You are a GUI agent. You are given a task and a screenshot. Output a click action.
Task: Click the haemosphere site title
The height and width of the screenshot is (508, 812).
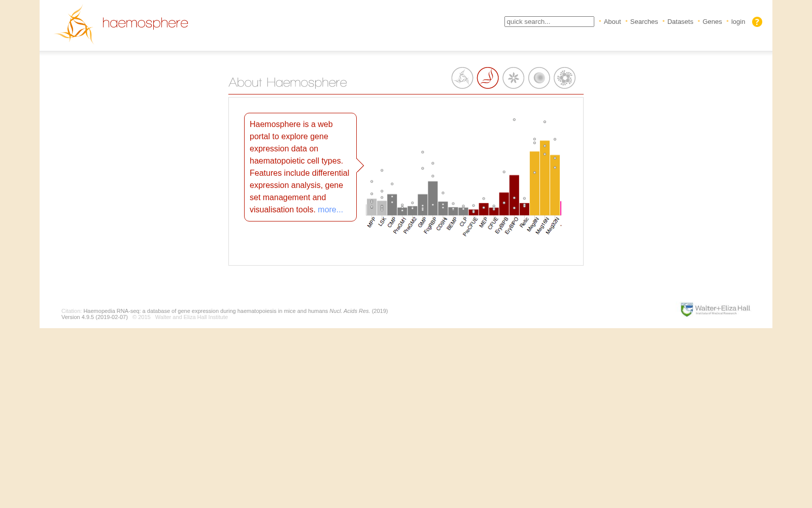point(145,23)
